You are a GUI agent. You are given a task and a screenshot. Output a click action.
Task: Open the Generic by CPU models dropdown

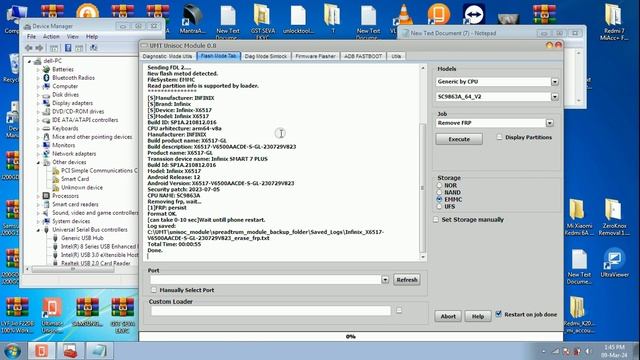point(555,82)
